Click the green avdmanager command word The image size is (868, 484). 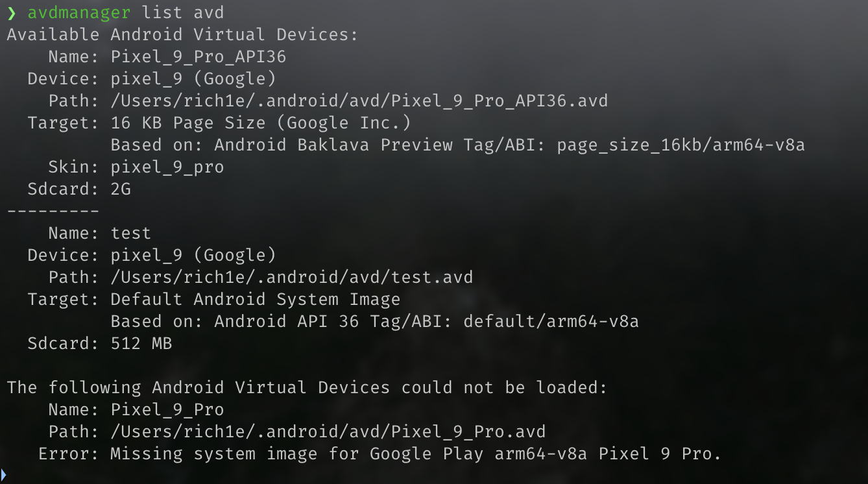(x=78, y=13)
